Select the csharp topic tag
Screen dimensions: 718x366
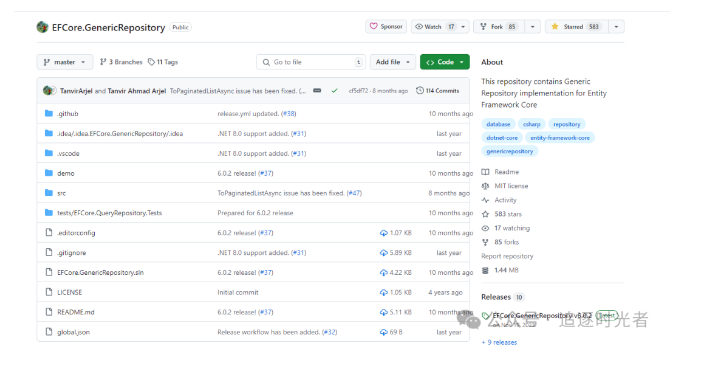532,124
